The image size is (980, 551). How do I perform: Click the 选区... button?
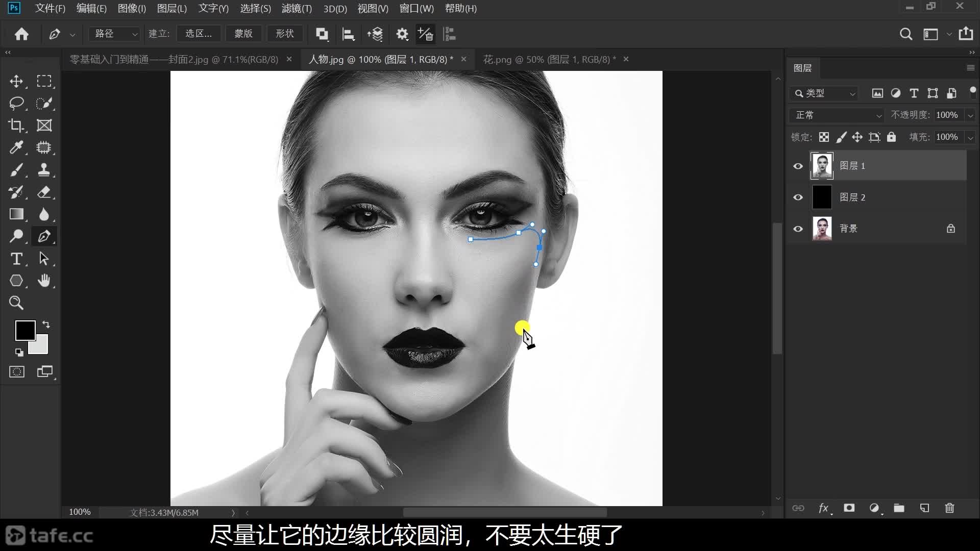click(199, 34)
